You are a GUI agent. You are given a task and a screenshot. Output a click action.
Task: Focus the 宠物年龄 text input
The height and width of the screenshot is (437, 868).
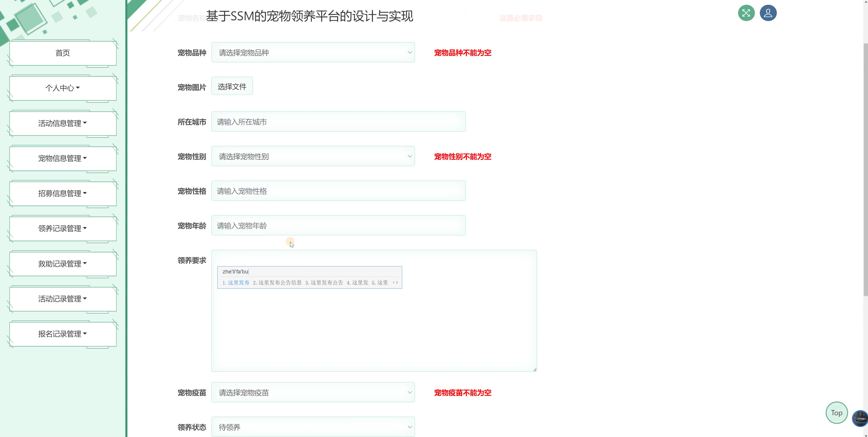338,226
